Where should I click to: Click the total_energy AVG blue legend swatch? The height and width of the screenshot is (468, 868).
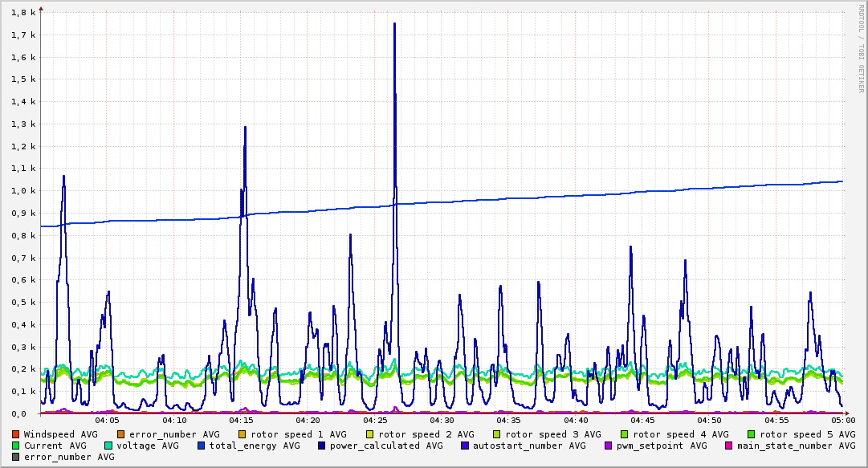[201, 446]
